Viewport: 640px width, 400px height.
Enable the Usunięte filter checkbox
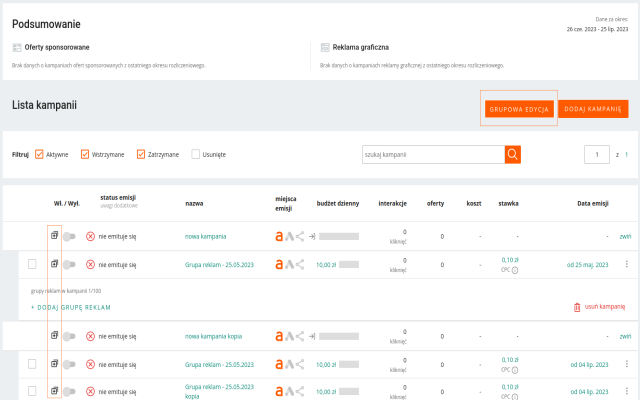click(196, 154)
